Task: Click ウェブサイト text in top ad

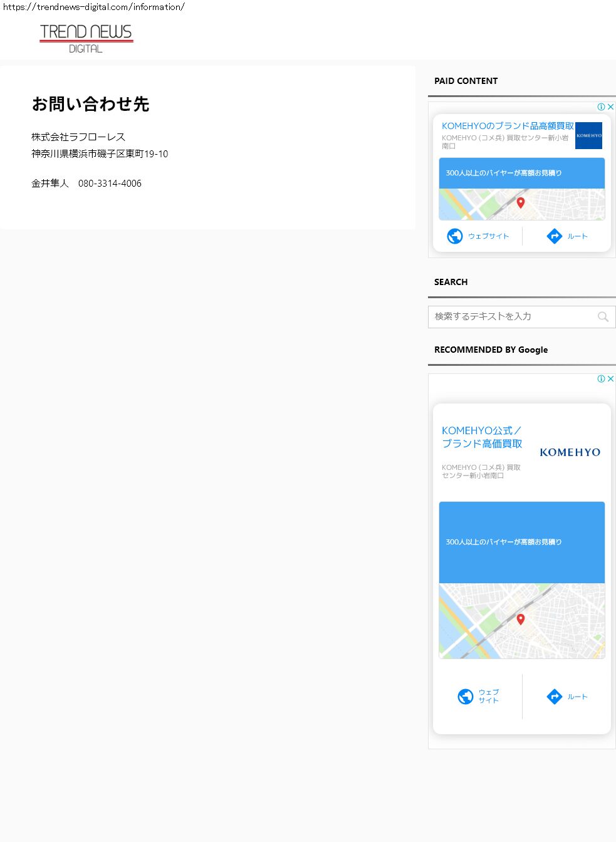Action: pyautogui.click(x=488, y=236)
